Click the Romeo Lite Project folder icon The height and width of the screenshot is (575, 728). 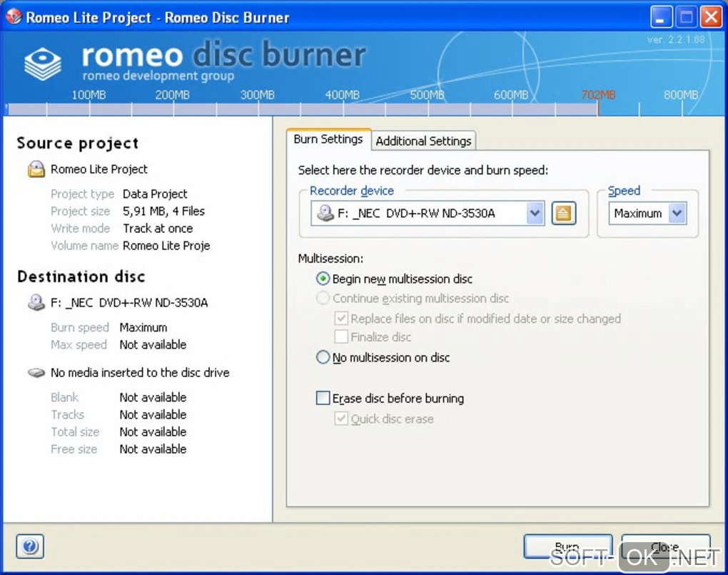[36, 169]
